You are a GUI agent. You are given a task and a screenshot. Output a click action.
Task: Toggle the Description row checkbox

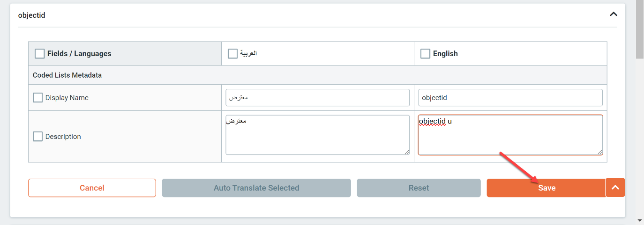click(x=37, y=137)
